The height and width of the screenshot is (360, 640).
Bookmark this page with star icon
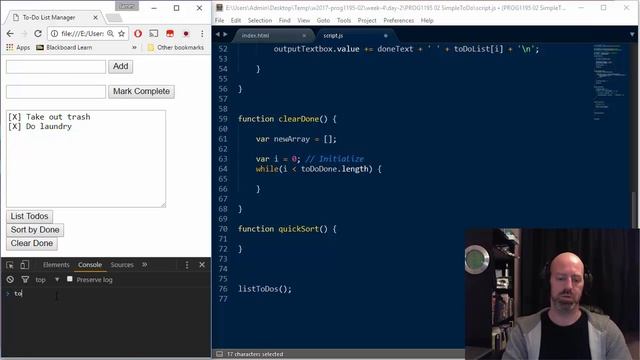tap(121, 33)
